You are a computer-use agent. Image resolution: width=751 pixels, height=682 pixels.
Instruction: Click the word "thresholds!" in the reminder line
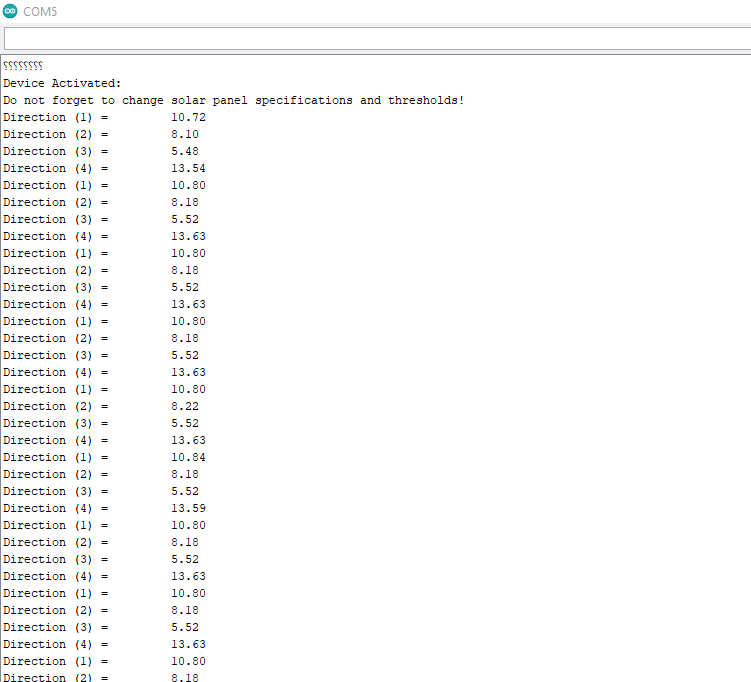[x=426, y=101]
